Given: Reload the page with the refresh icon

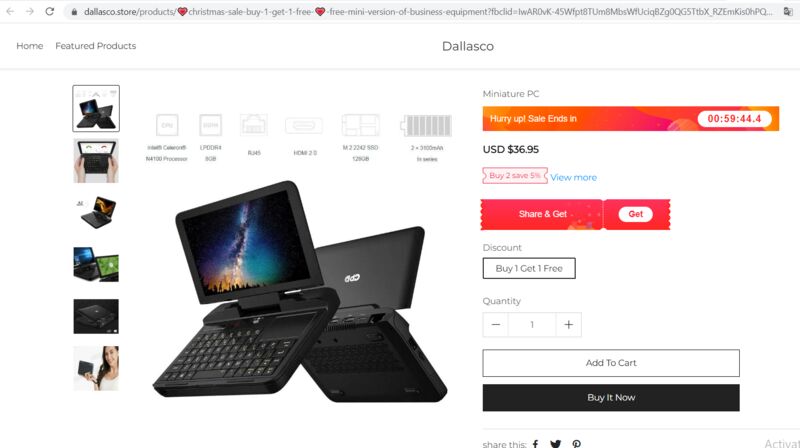Looking at the screenshot, I should (49, 11).
